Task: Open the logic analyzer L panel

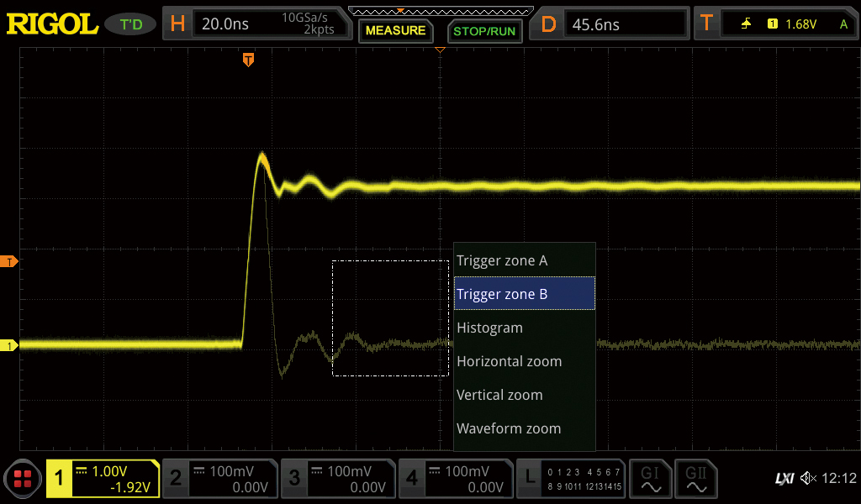Action: (x=571, y=479)
